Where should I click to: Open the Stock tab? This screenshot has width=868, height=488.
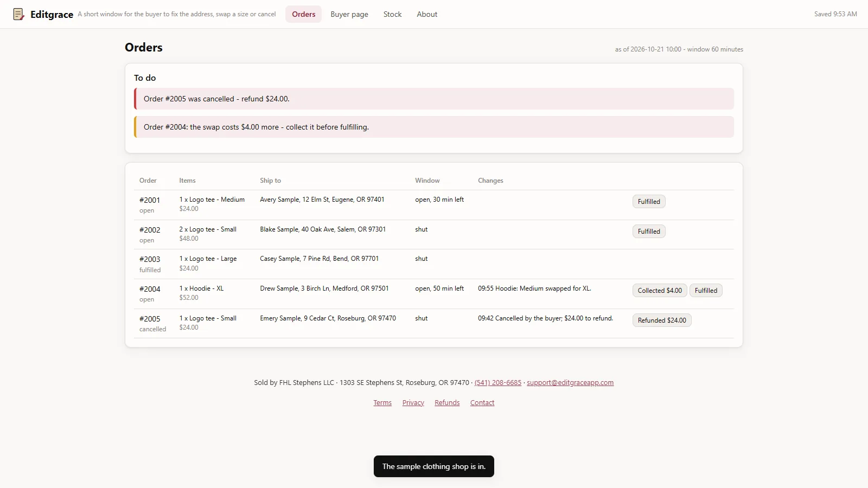(392, 14)
